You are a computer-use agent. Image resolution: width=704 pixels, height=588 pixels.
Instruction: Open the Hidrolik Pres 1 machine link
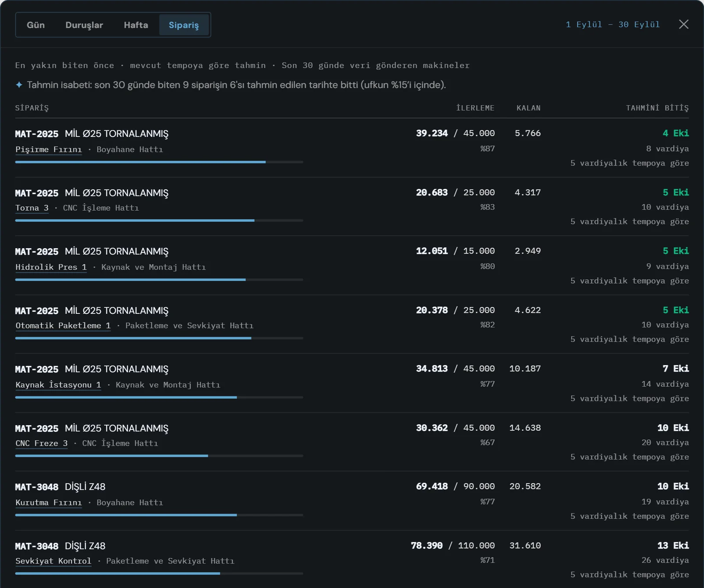click(x=51, y=267)
